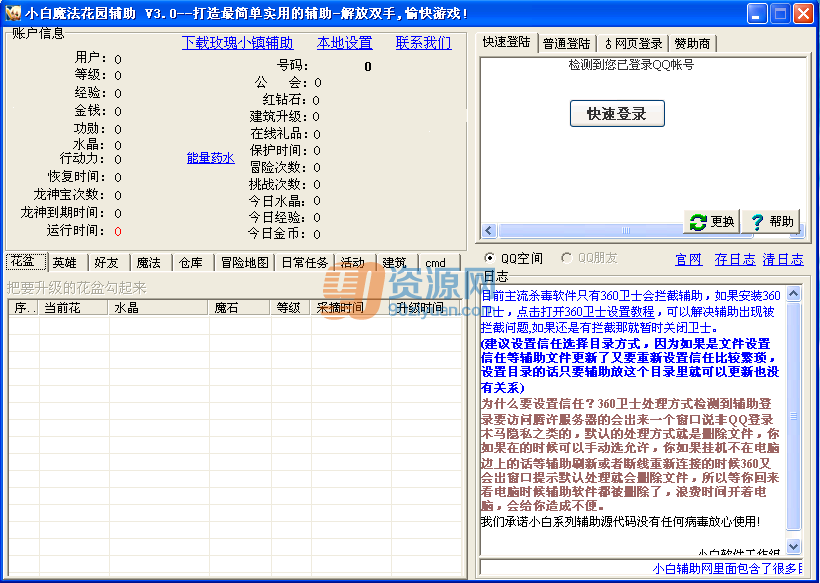Switch to the 网页登录 tab

633,43
